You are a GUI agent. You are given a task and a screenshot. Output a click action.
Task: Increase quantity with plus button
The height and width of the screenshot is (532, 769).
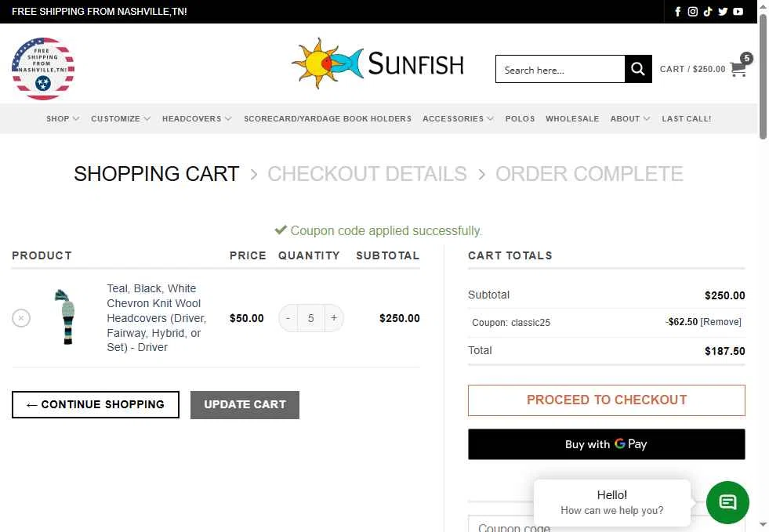[334, 318]
